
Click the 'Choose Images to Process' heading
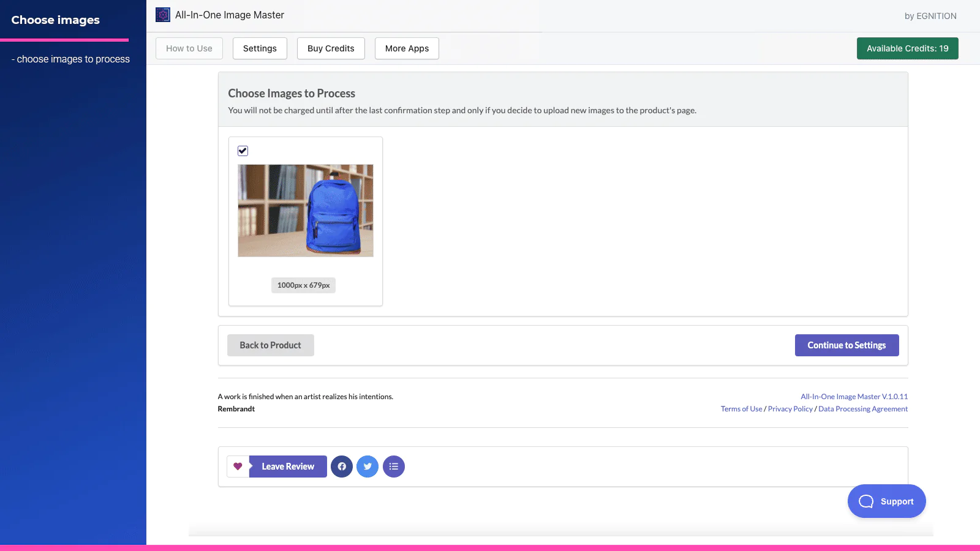292,93
